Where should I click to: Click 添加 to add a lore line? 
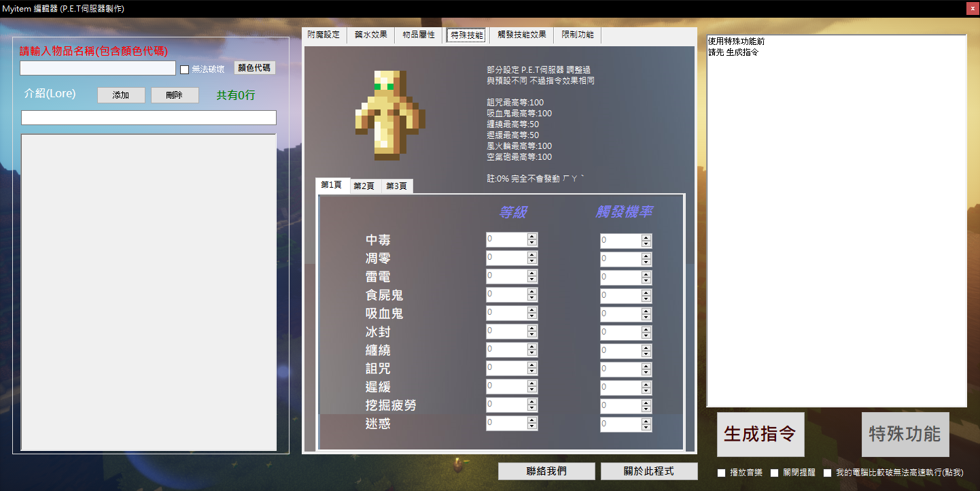pos(121,95)
